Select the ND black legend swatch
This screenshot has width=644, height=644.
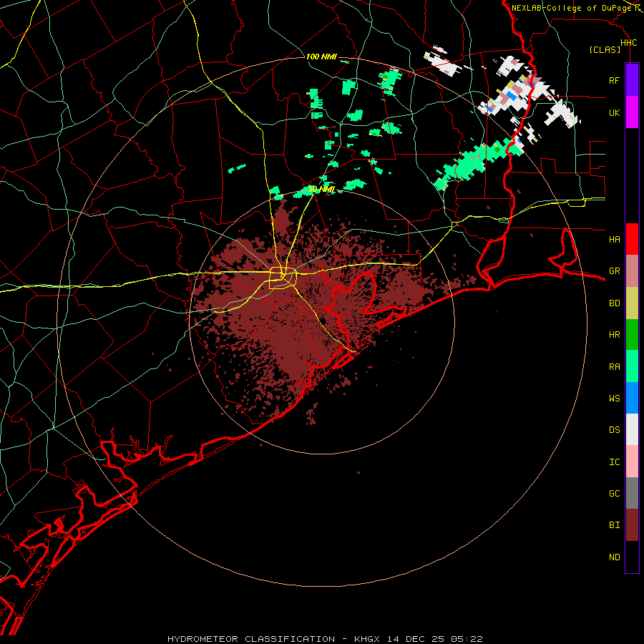pyautogui.click(x=632, y=557)
